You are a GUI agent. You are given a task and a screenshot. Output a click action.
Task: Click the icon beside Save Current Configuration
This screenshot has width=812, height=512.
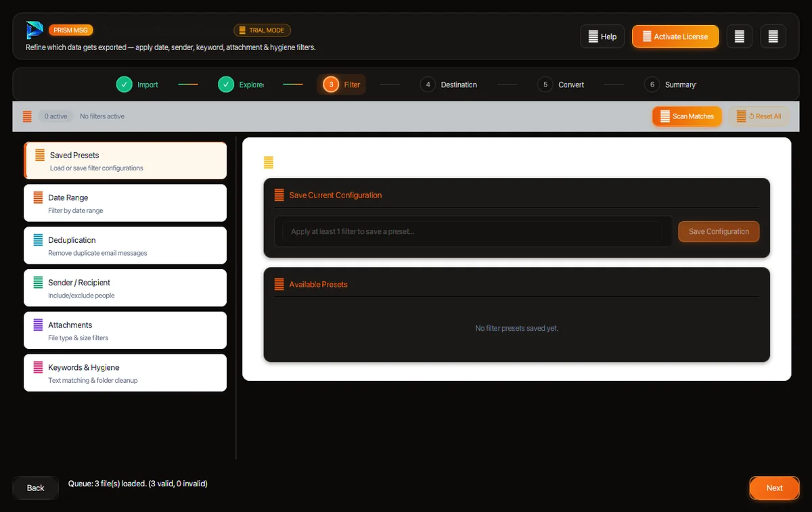pyautogui.click(x=279, y=195)
